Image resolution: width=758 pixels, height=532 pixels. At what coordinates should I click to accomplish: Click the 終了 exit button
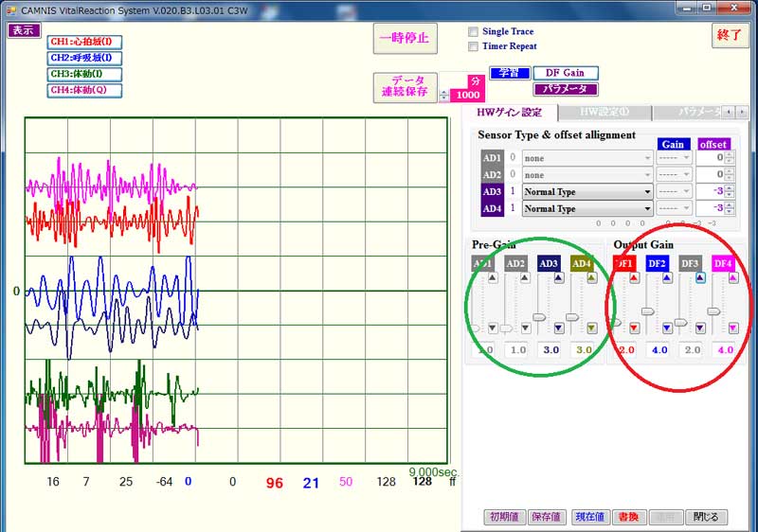click(x=730, y=35)
